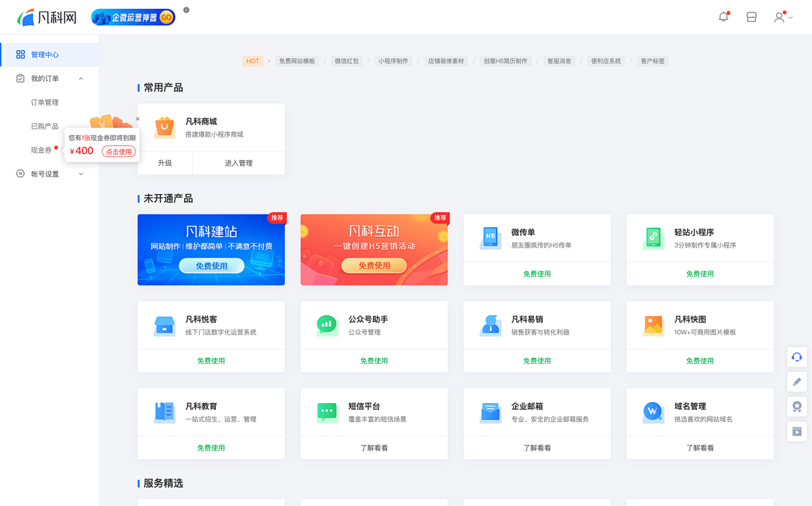Click 免费使用 under 凡科教育
This screenshot has height=506, width=812.
pyautogui.click(x=211, y=448)
